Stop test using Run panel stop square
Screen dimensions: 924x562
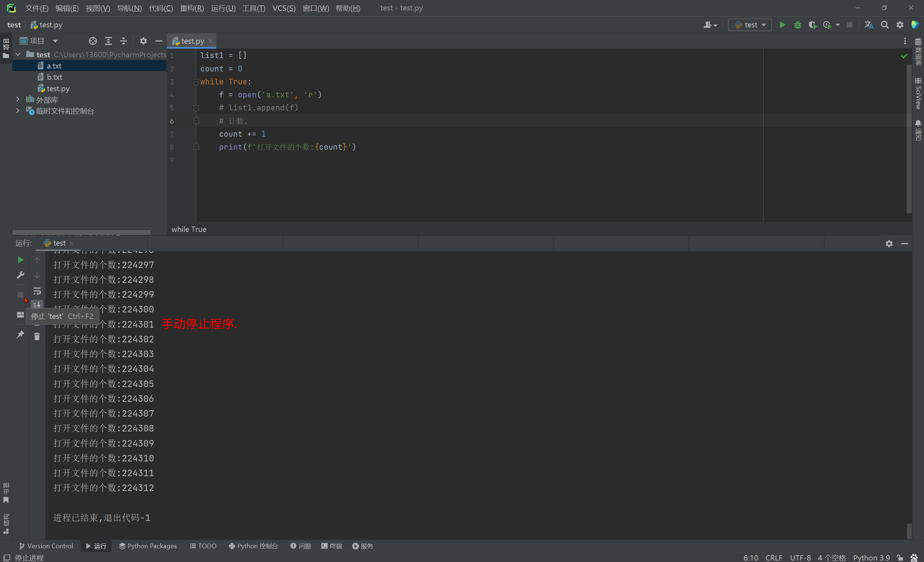21,295
